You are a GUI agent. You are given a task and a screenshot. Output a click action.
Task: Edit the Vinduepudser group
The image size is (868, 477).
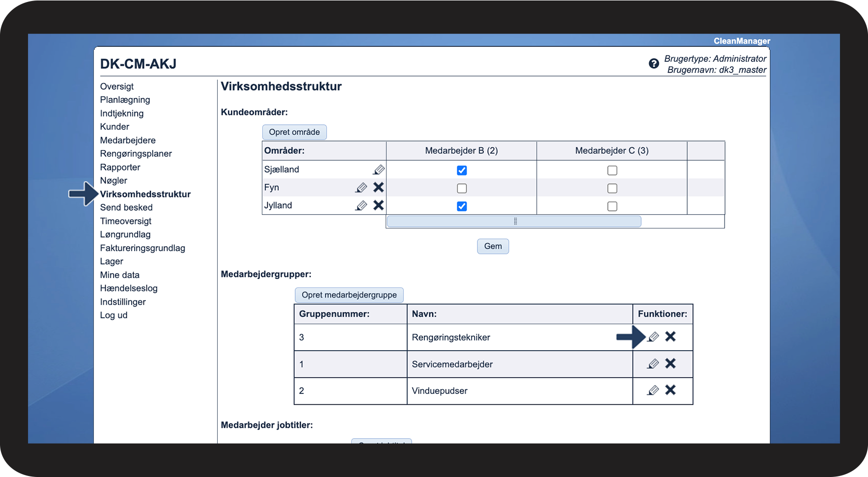653,391
